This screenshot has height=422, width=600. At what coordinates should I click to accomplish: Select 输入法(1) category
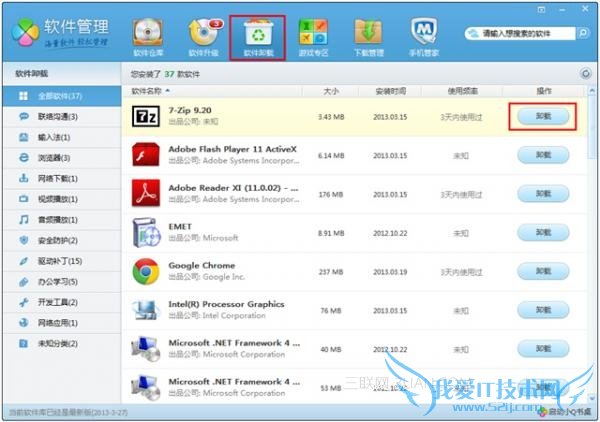(62, 137)
